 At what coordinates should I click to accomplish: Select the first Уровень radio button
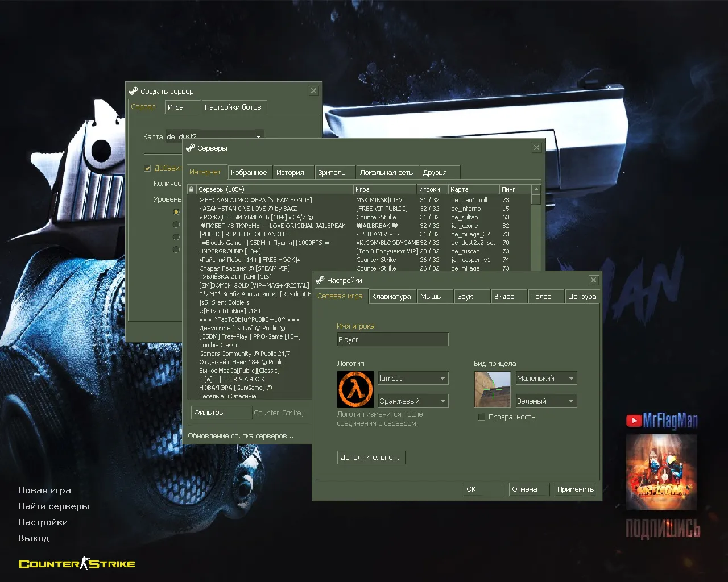coord(176,212)
